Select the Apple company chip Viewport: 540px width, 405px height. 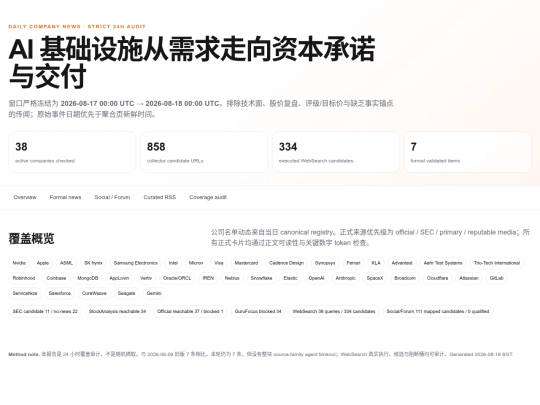(43, 263)
